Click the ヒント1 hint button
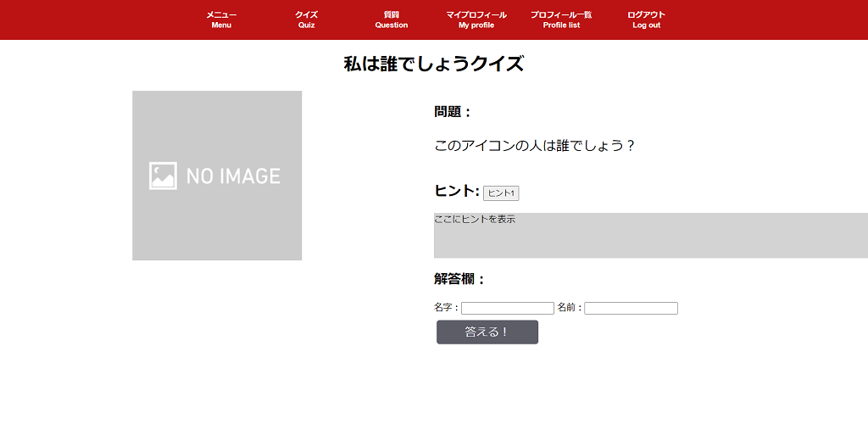Image resolution: width=868 pixels, height=430 pixels. click(501, 193)
